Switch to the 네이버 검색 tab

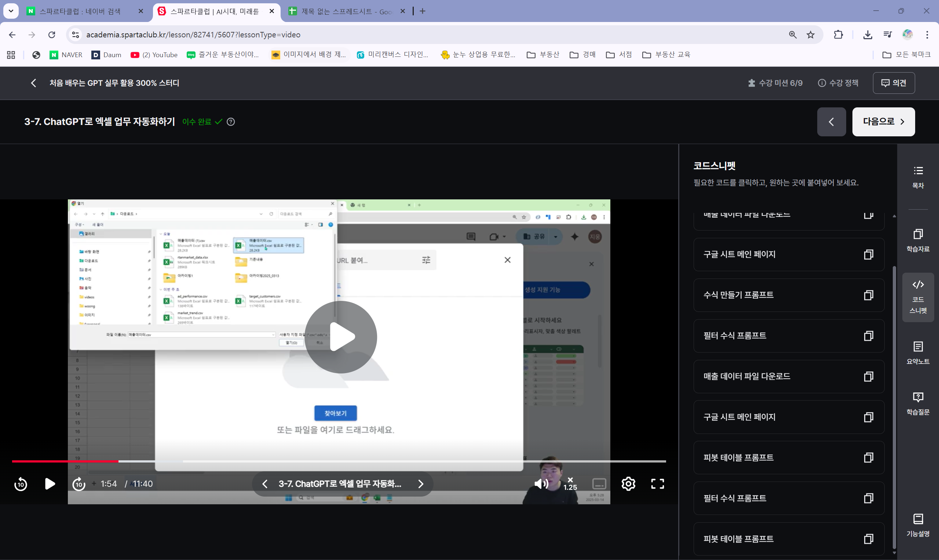[80, 11]
